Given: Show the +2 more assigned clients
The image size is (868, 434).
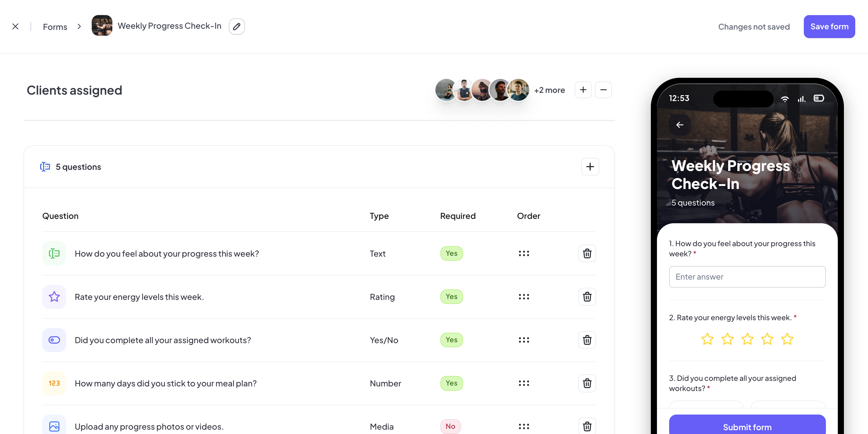Looking at the screenshot, I should (549, 90).
